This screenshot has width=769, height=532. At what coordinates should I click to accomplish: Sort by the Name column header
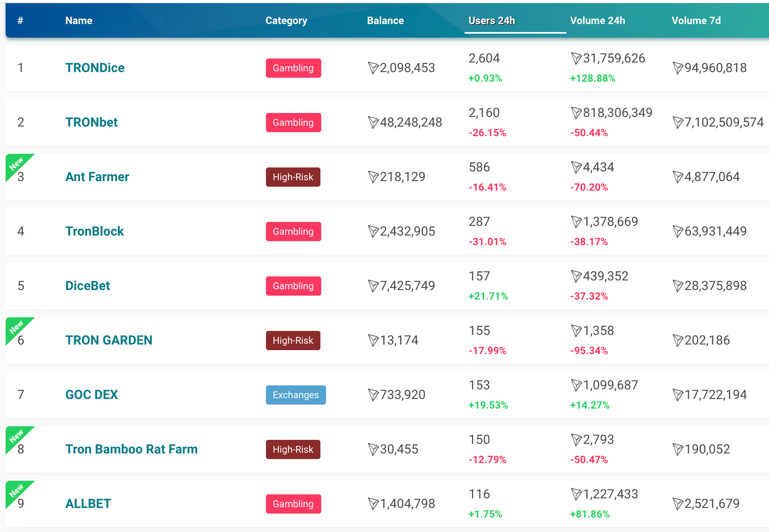tap(79, 20)
